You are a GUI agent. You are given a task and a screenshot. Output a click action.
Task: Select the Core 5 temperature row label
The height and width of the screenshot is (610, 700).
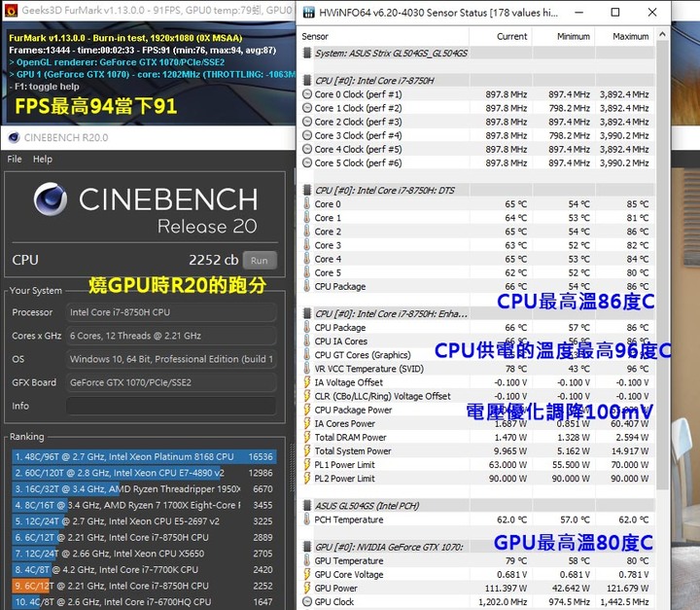coord(328,272)
